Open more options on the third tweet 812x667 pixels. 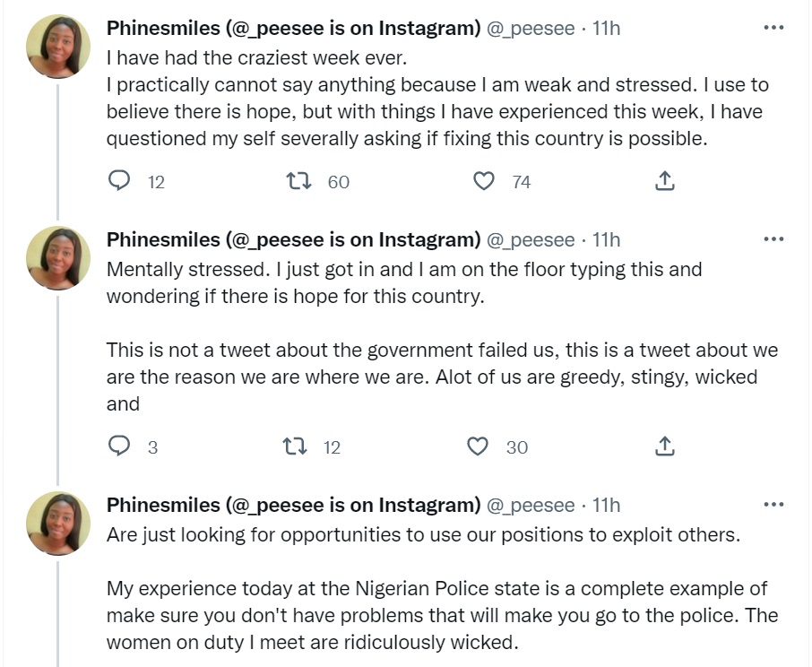(773, 505)
